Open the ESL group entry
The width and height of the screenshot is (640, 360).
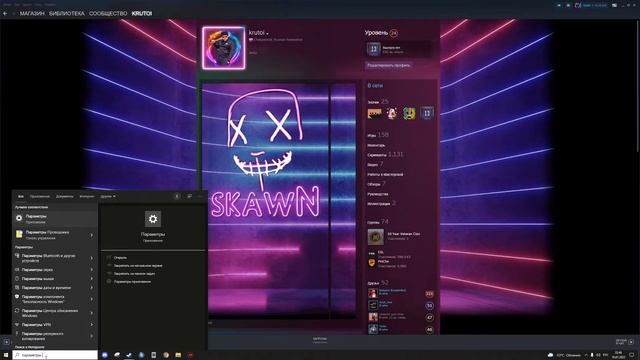pos(389,254)
